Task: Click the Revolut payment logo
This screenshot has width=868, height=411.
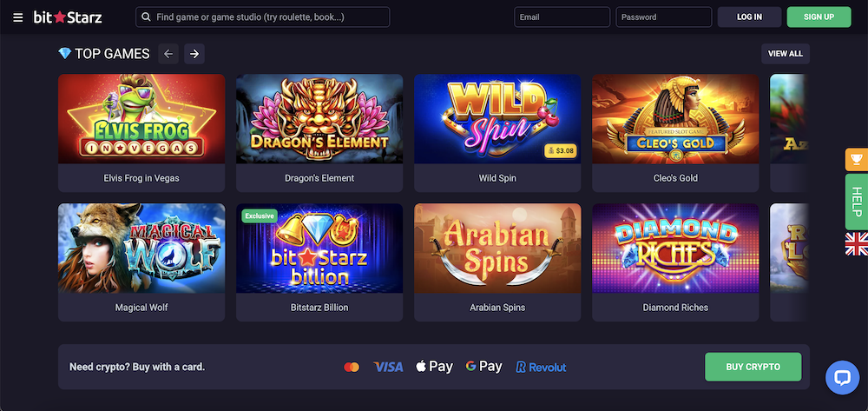Action: click(541, 367)
